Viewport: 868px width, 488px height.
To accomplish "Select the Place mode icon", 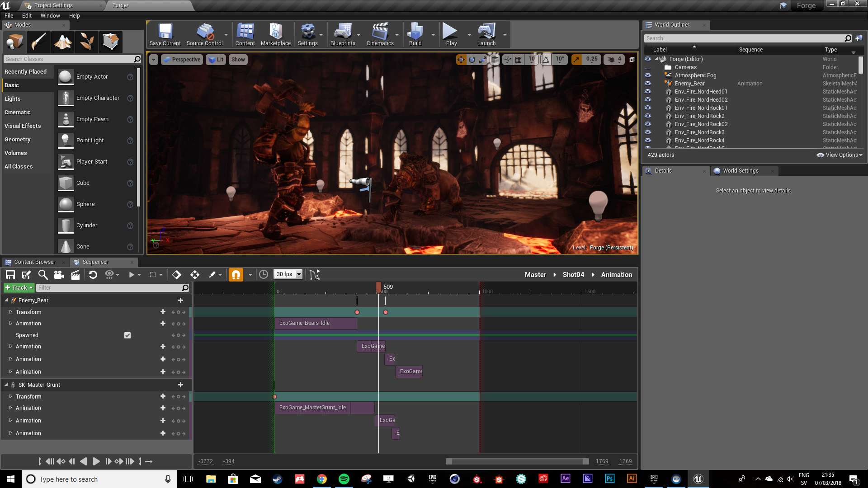I will [15, 42].
